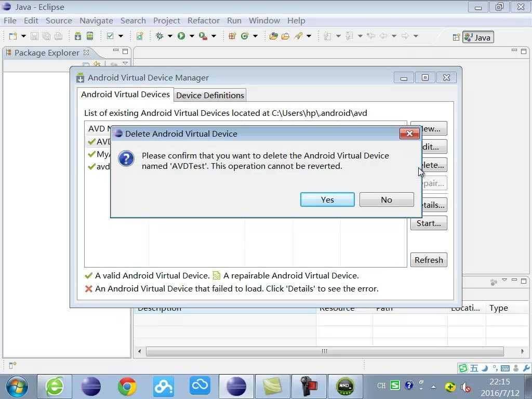Click the soft keyboard icon in IME bar
532x399 pixels.
(x=505, y=368)
